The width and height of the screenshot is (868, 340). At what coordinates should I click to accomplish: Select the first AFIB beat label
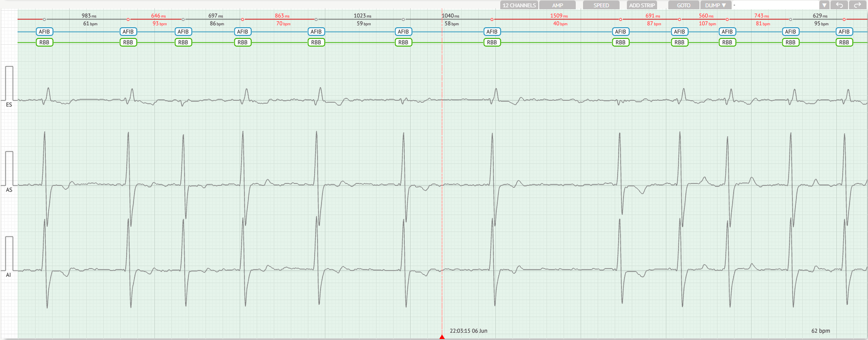click(x=44, y=32)
